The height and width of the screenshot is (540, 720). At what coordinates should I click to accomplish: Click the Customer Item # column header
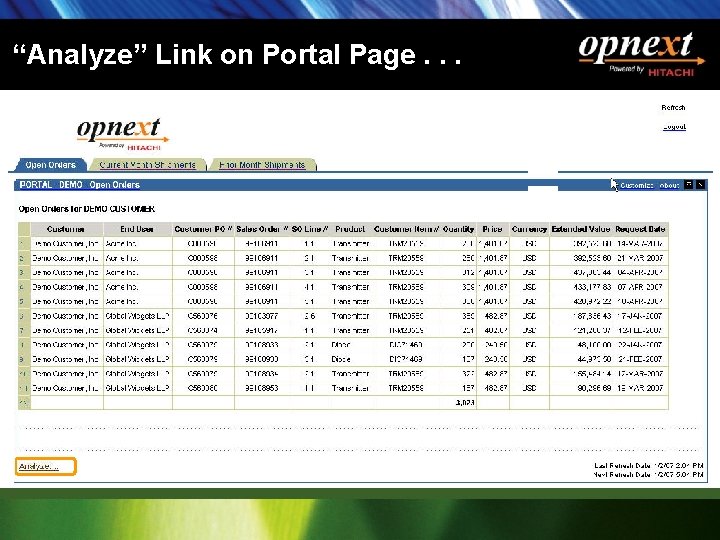pos(406,229)
